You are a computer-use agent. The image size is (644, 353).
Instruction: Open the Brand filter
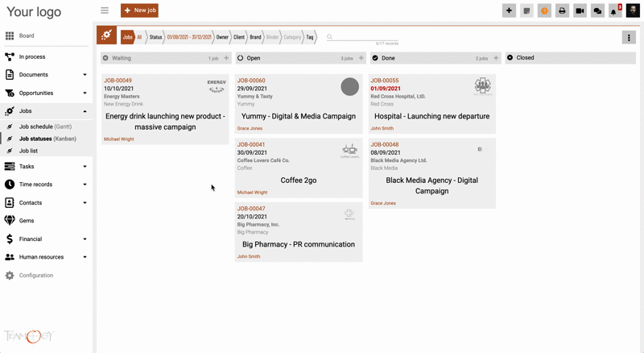255,37
